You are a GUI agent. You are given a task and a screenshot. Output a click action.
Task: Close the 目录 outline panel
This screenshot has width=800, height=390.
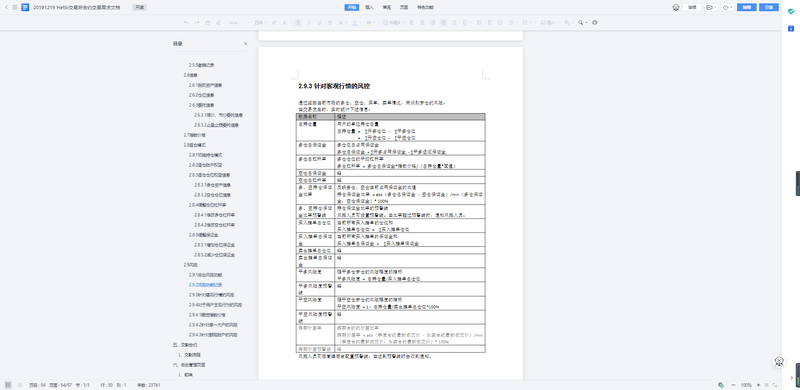[x=245, y=44]
